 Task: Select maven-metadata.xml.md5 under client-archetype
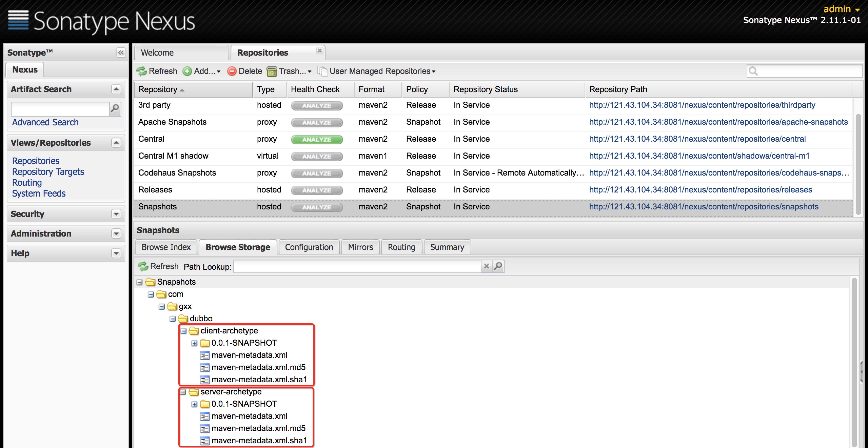coord(258,367)
